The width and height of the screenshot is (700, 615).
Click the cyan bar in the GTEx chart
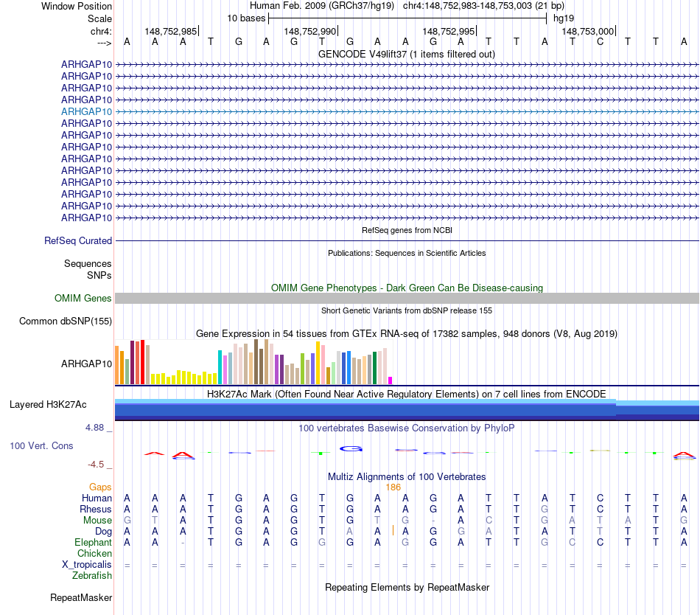(220, 367)
